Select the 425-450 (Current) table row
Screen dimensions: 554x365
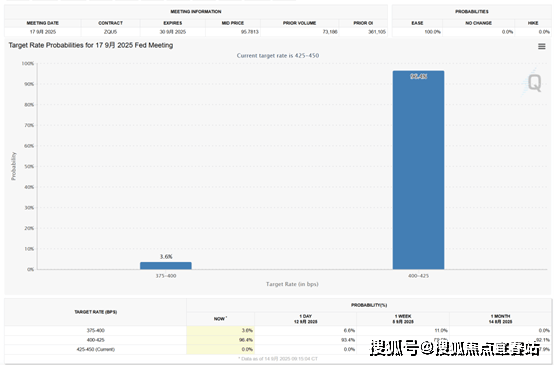pos(277,349)
